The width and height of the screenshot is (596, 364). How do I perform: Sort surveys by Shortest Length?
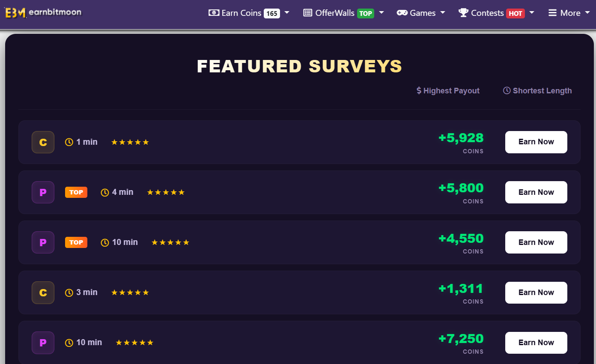pyautogui.click(x=537, y=91)
